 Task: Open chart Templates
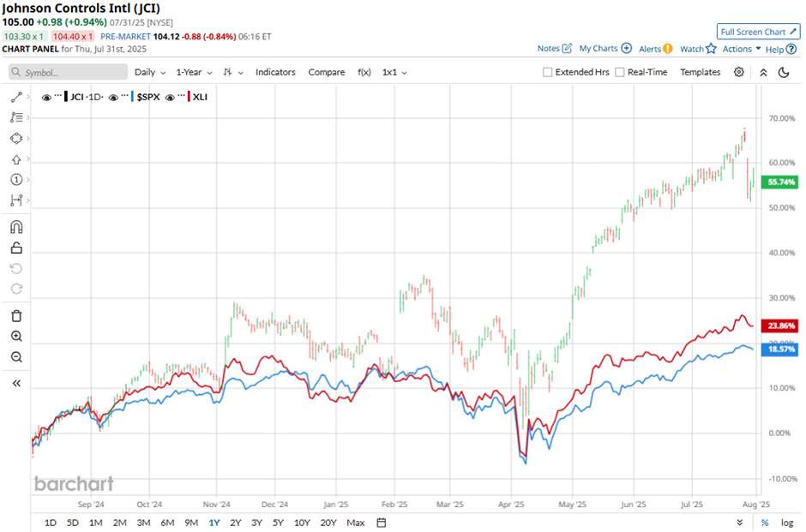701,73
